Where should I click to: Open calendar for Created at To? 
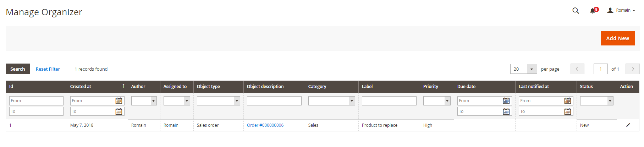(x=119, y=111)
